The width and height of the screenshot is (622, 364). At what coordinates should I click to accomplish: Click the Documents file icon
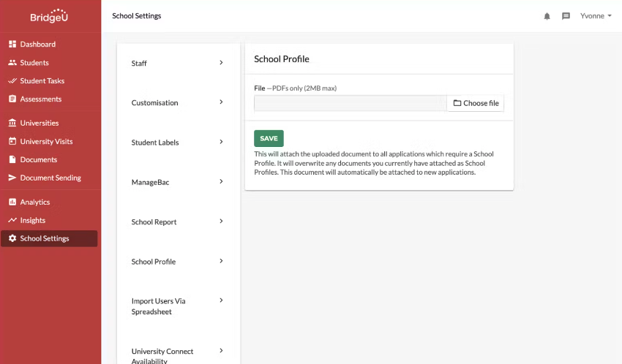coord(12,159)
